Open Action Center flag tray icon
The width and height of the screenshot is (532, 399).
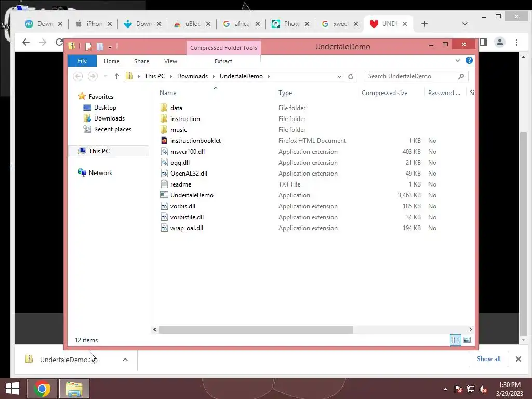tap(458, 389)
